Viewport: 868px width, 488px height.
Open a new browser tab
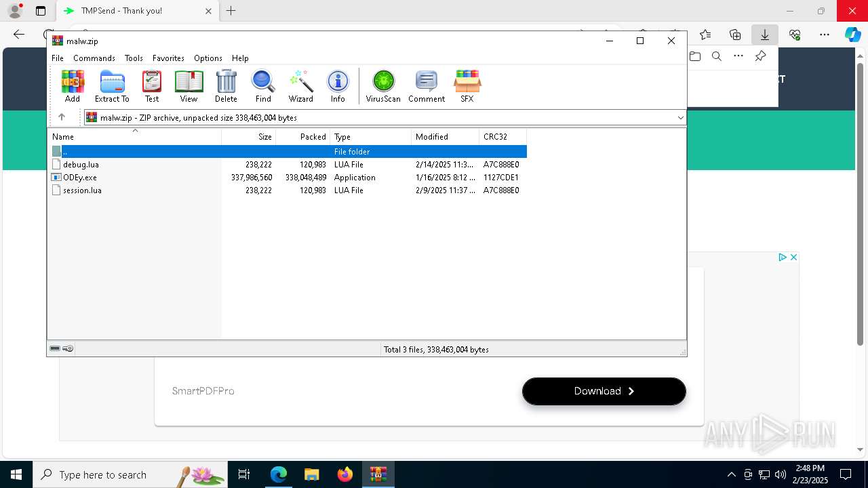(231, 11)
